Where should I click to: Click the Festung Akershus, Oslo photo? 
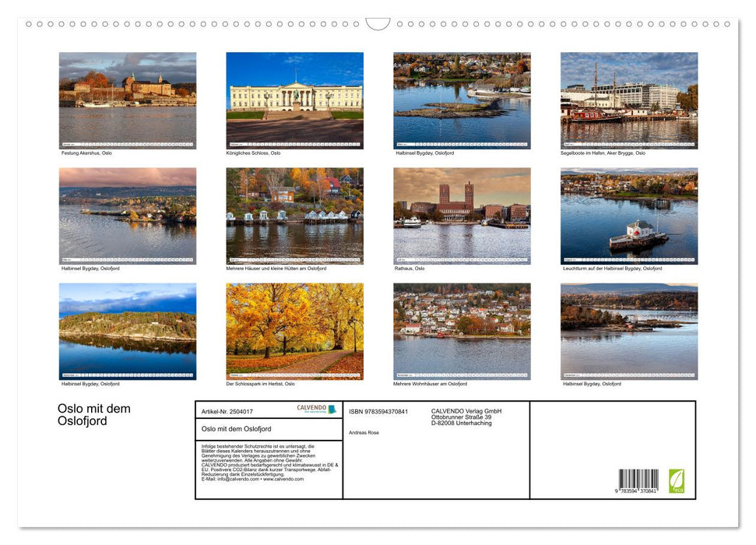tap(128, 100)
